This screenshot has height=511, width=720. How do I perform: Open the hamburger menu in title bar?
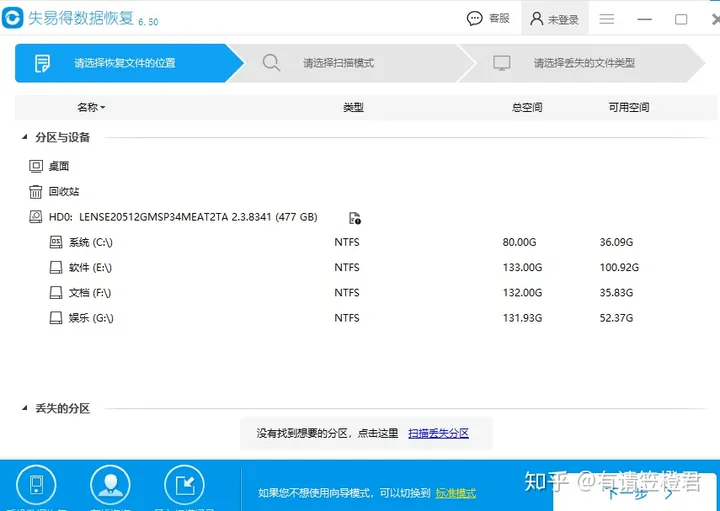coord(607,19)
